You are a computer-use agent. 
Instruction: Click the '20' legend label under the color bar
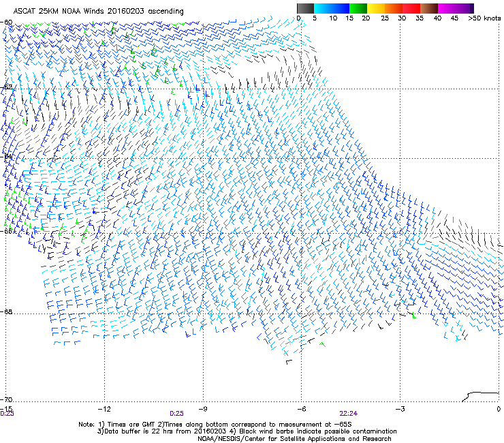pos(366,18)
